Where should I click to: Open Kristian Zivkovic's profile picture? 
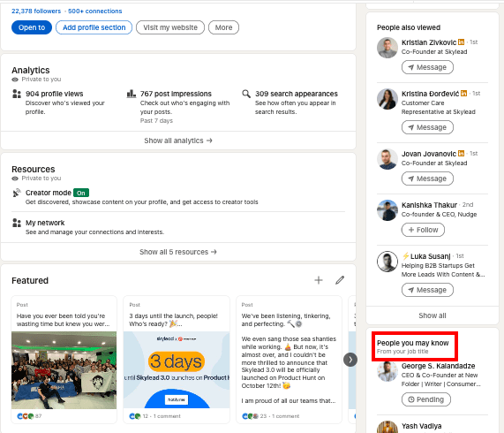(387, 48)
